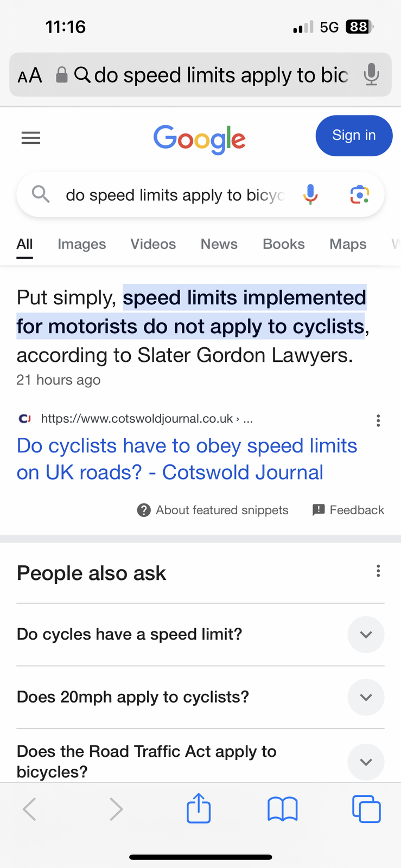Screen dimensions: 401x868
Task: Tap the Safari address bar microphone
Action: pos(371,74)
